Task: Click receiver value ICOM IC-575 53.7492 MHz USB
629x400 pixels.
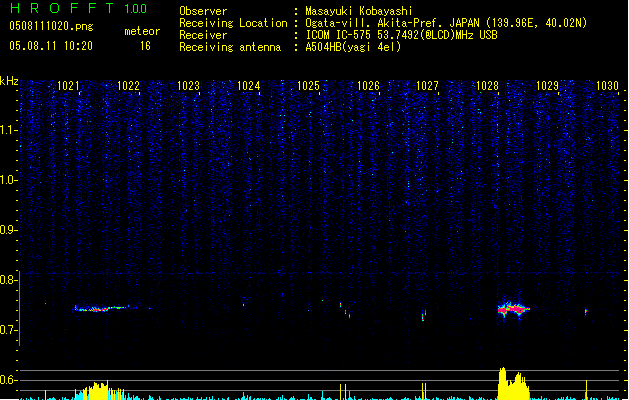Action: [x=401, y=35]
